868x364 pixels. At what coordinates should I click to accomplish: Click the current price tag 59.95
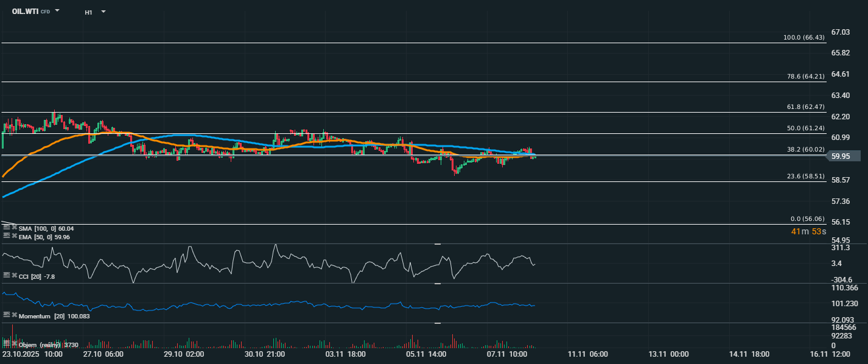[841, 156]
